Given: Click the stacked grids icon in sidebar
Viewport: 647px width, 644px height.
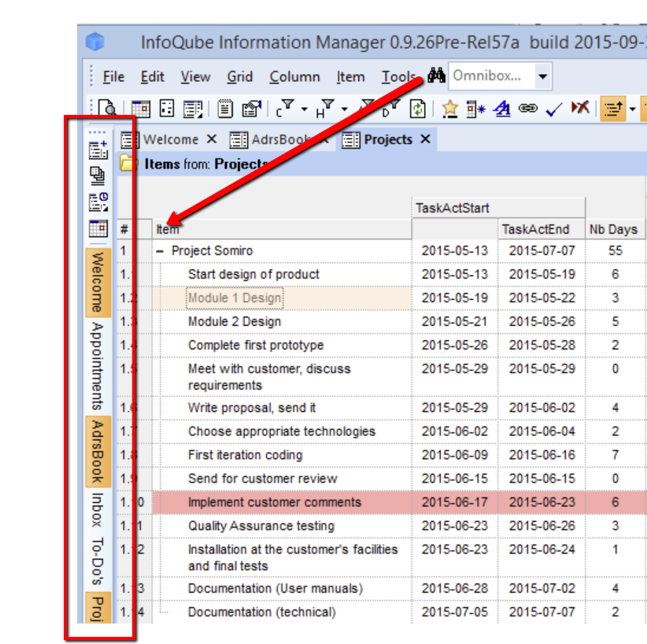Looking at the screenshot, I should tap(98, 176).
